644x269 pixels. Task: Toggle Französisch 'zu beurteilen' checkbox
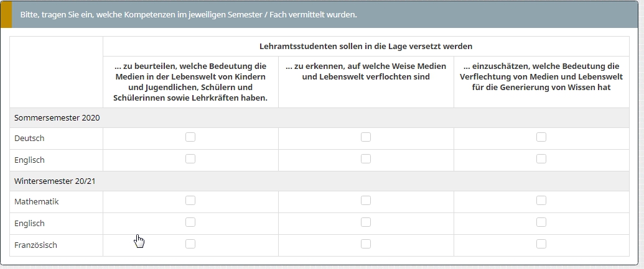tap(190, 244)
